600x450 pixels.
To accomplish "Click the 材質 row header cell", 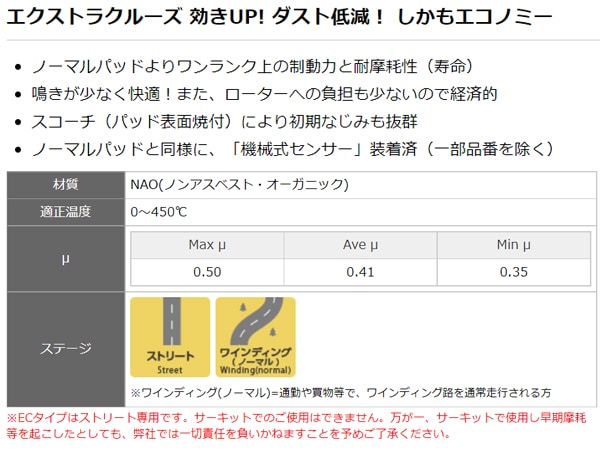I will (x=65, y=184).
